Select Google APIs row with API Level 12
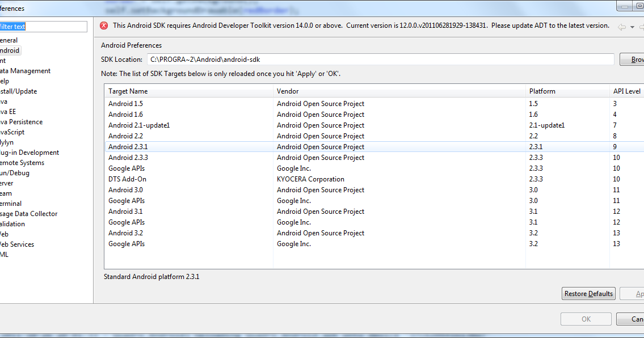 point(374,222)
